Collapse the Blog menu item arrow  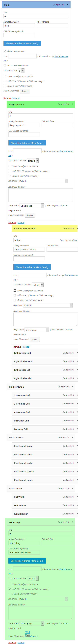[x=67, y=4]
